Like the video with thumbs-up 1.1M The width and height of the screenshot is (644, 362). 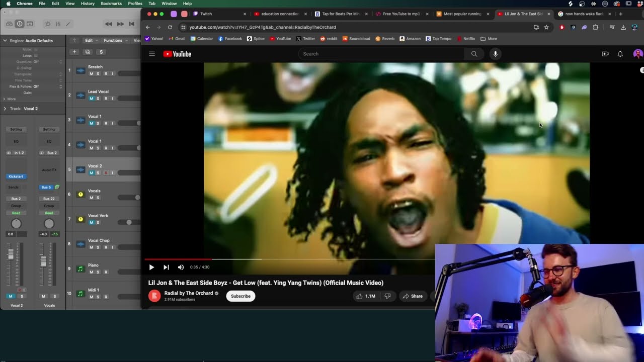[x=366, y=296]
